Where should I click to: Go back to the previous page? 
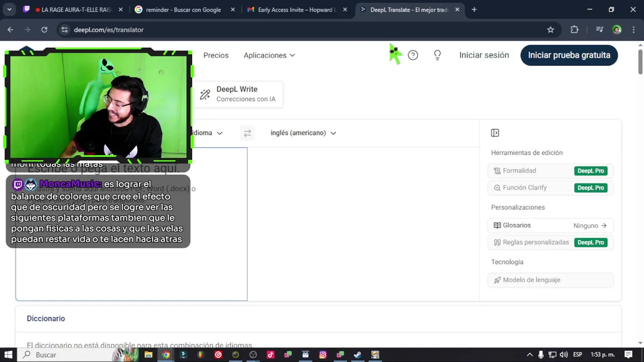coord(11,30)
